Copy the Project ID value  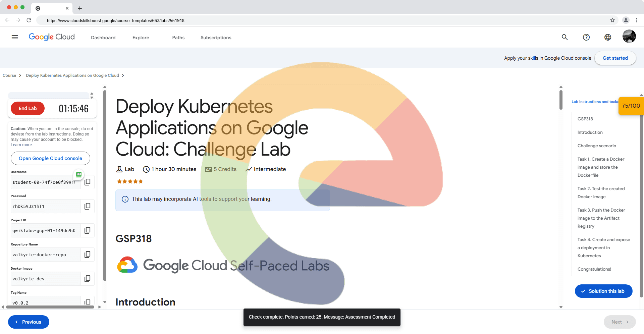coord(88,230)
